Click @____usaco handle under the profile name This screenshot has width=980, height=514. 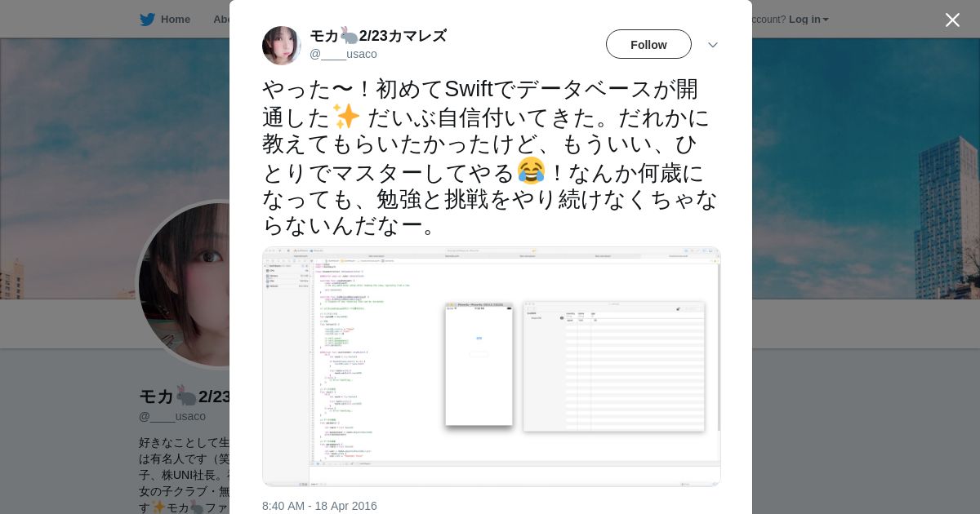(x=172, y=416)
